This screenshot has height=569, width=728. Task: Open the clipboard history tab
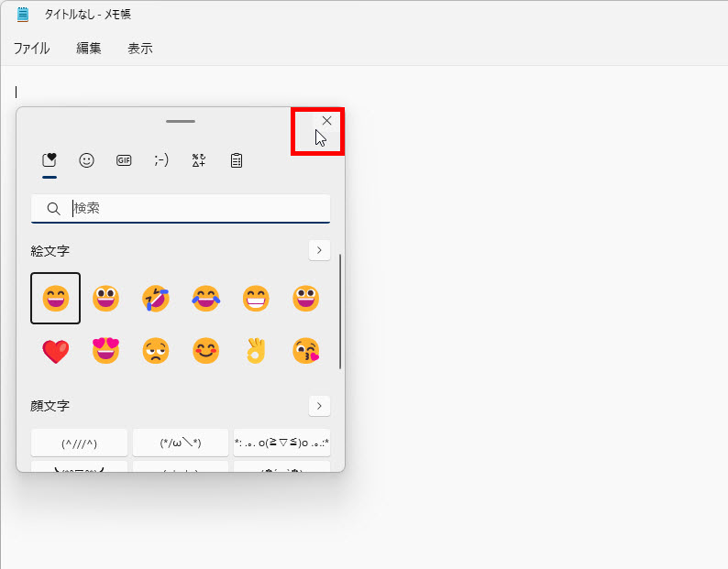click(x=237, y=160)
